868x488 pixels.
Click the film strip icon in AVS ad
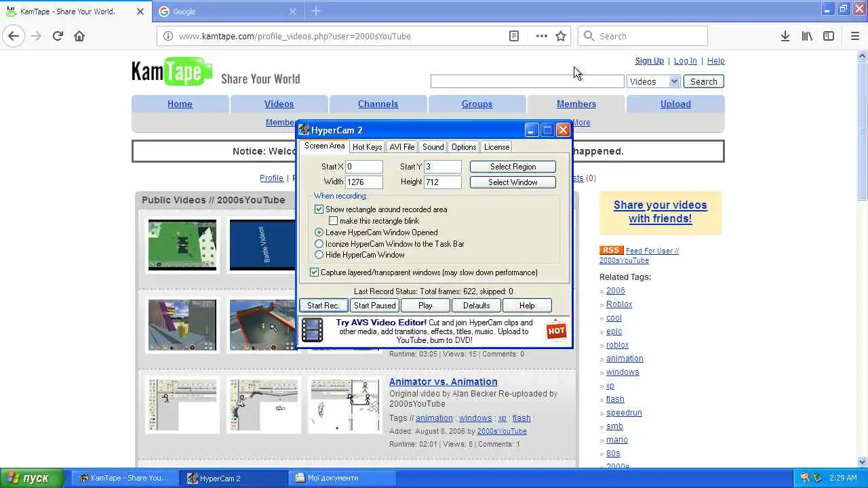click(x=312, y=330)
